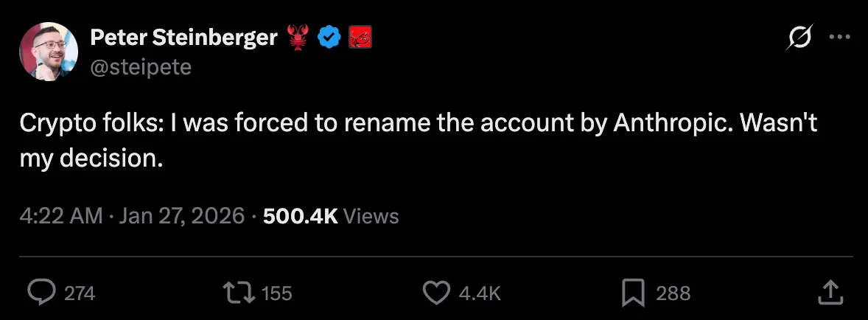Click the 155 reposts count
The height and width of the screenshot is (320, 868).
click(x=277, y=293)
